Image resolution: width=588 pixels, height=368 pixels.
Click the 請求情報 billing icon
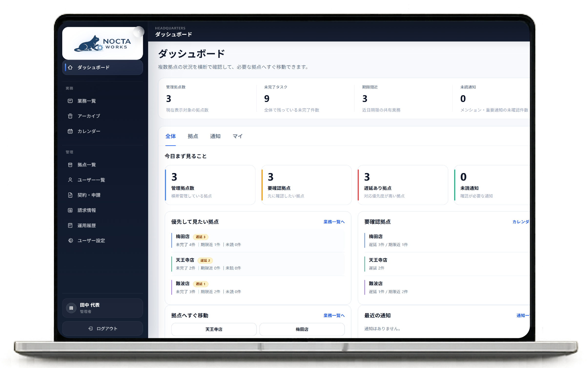click(70, 210)
